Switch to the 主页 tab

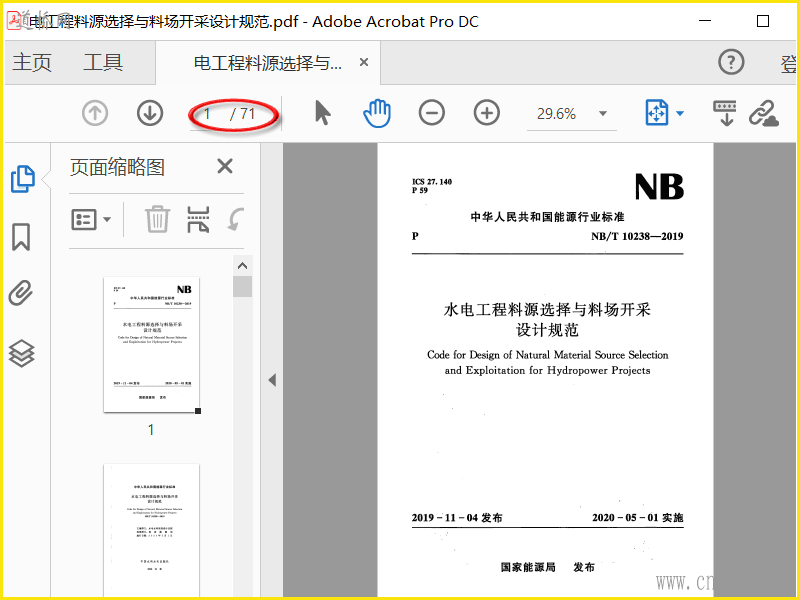click(x=32, y=62)
